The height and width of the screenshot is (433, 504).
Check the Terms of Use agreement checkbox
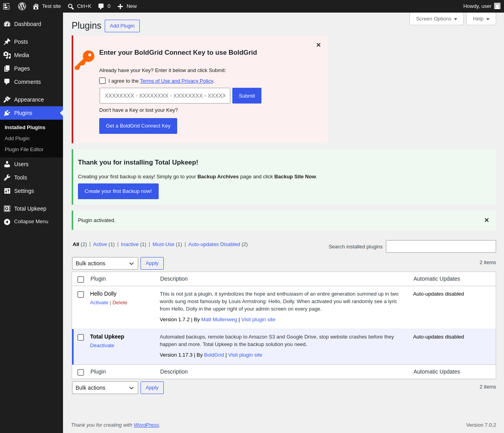tap(102, 81)
